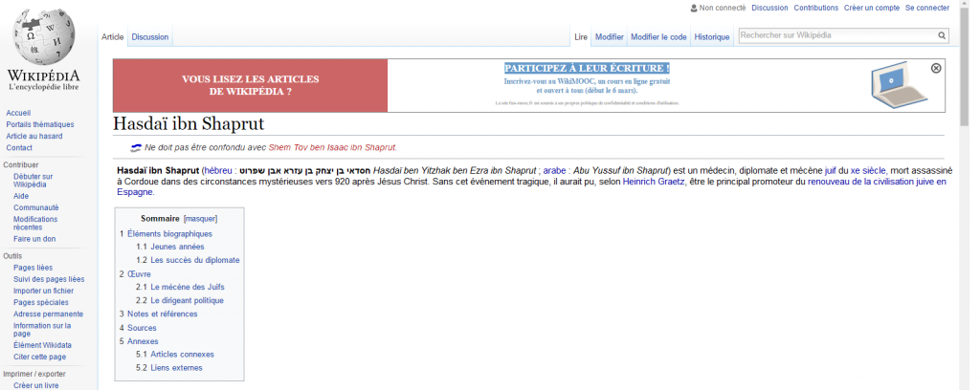Click the laptop illustration in the banner
The image size is (980, 390).
[x=899, y=85]
